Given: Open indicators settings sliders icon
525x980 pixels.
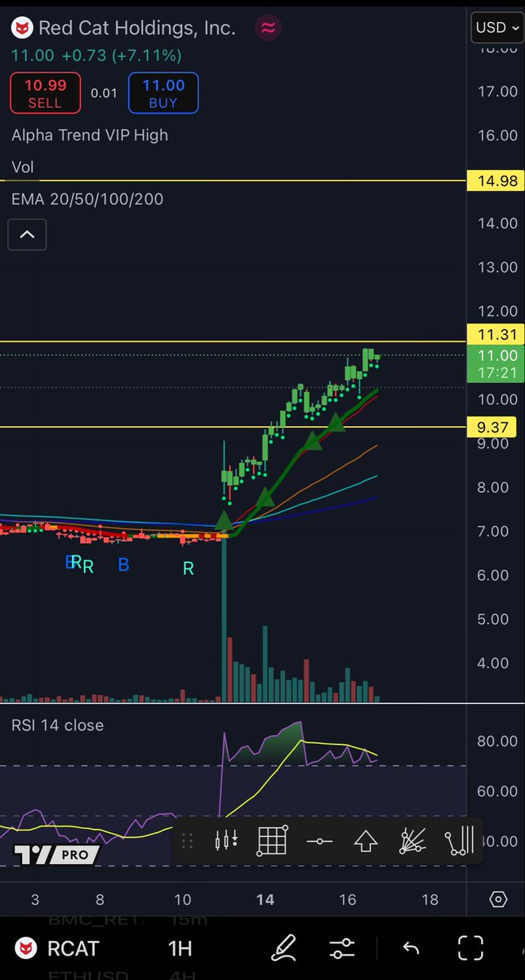Looking at the screenshot, I should (343, 948).
